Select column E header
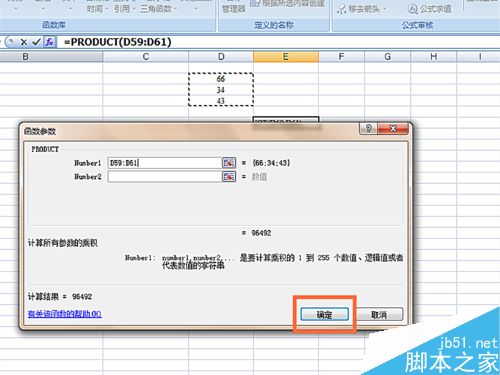Viewport: 500px width, 375px height. [286, 57]
